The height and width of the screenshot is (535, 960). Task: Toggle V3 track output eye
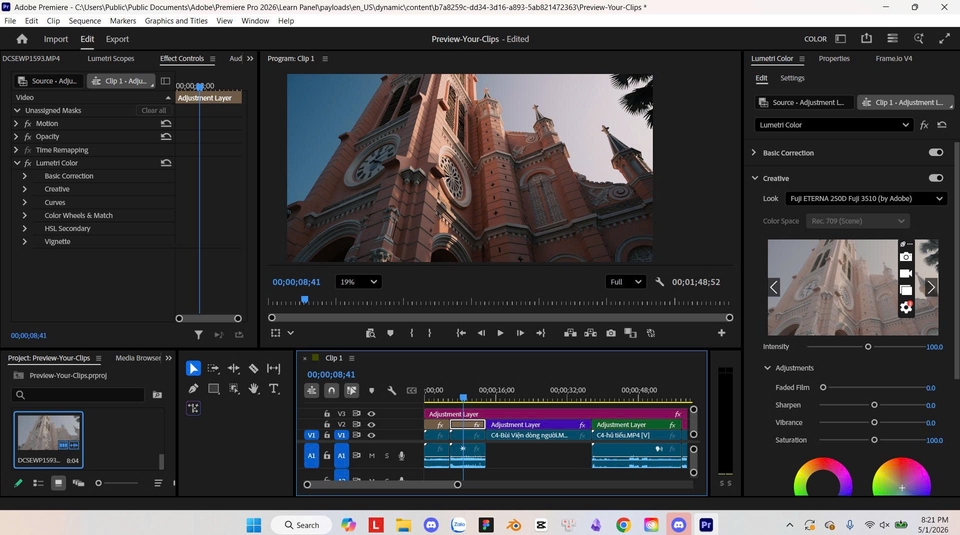tap(371, 414)
